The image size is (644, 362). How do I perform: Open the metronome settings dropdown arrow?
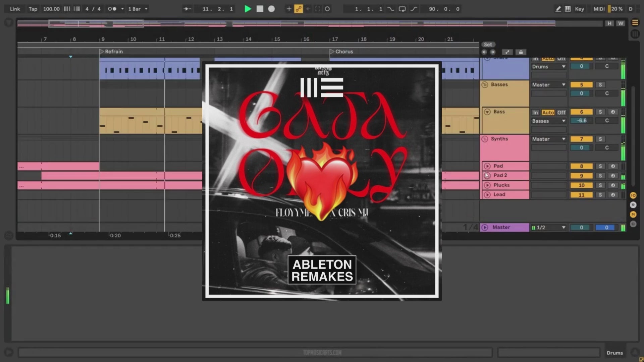[122, 9]
